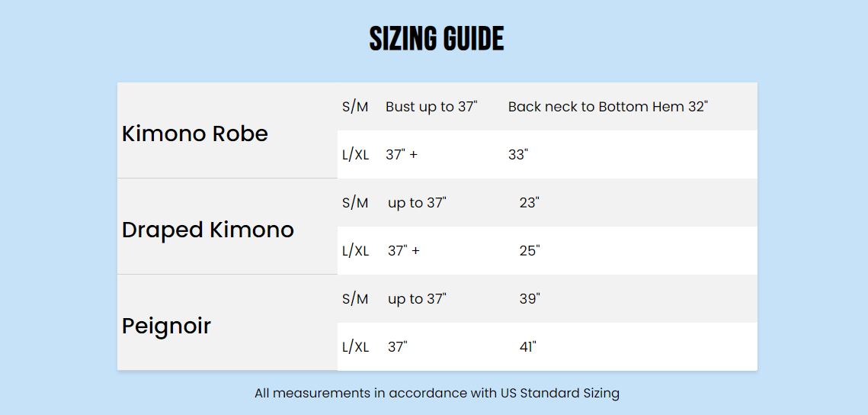Click Peignoir S/M size label
Viewport: 868px width, 415px height.
(x=355, y=299)
